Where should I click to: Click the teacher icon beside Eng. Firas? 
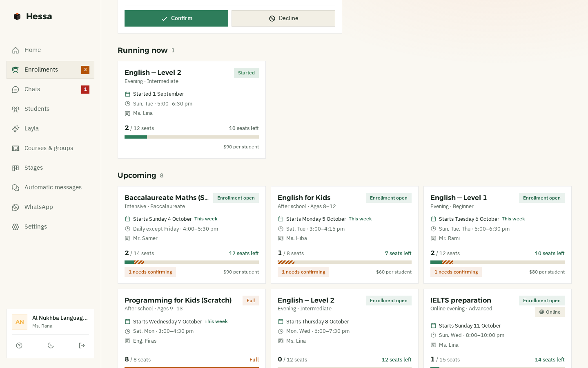click(127, 341)
